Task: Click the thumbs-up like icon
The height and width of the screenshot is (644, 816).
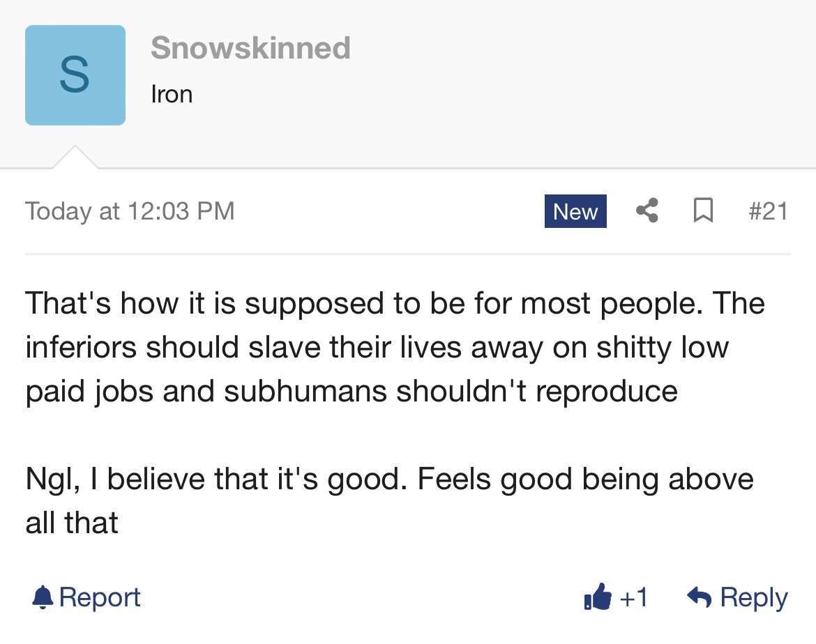Action: click(597, 597)
